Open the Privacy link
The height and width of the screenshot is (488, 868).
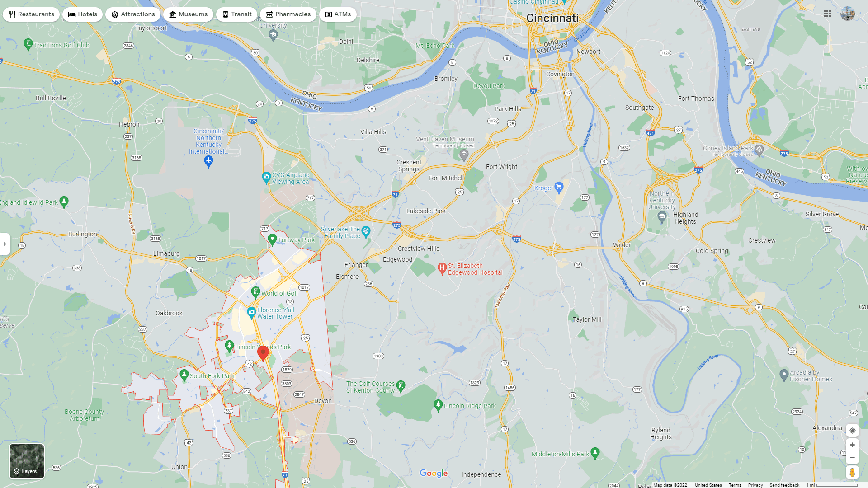pyautogui.click(x=755, y=485)
